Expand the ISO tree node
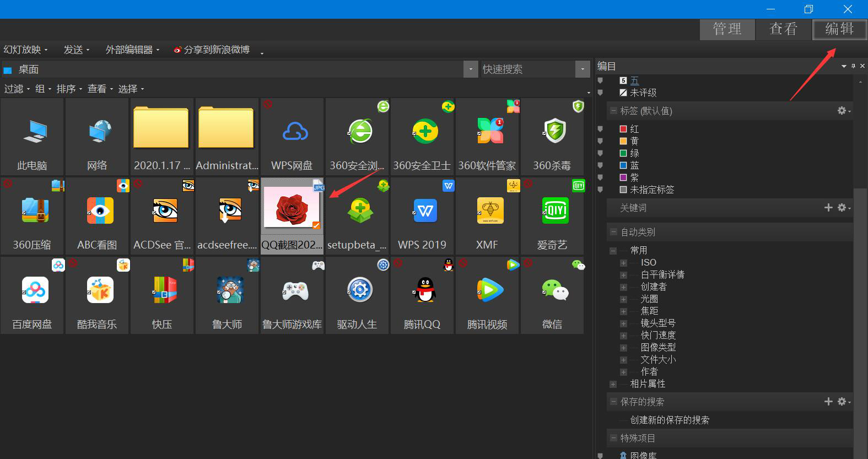The height and width of the screenshot is (459, 868). [623, 263]
